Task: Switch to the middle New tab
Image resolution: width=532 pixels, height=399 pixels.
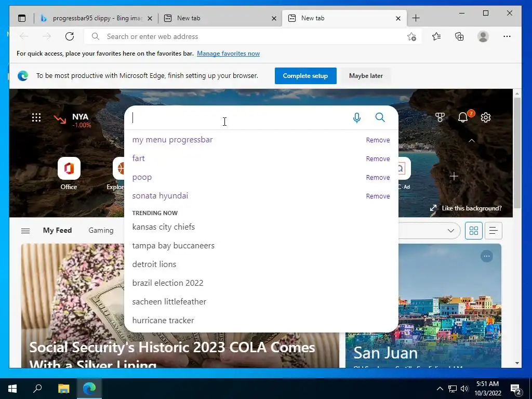Action: pos(220,18)
